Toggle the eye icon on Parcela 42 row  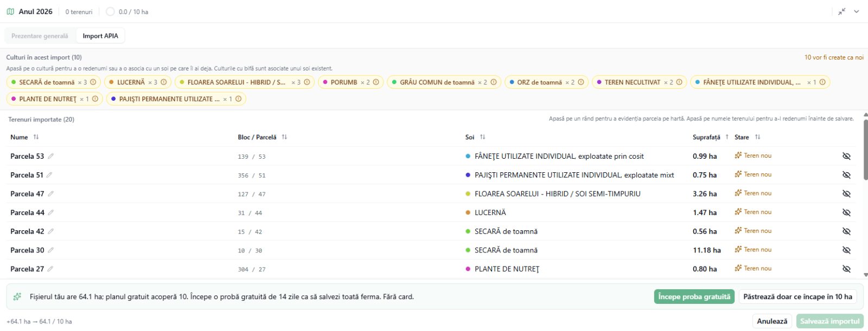846,231
